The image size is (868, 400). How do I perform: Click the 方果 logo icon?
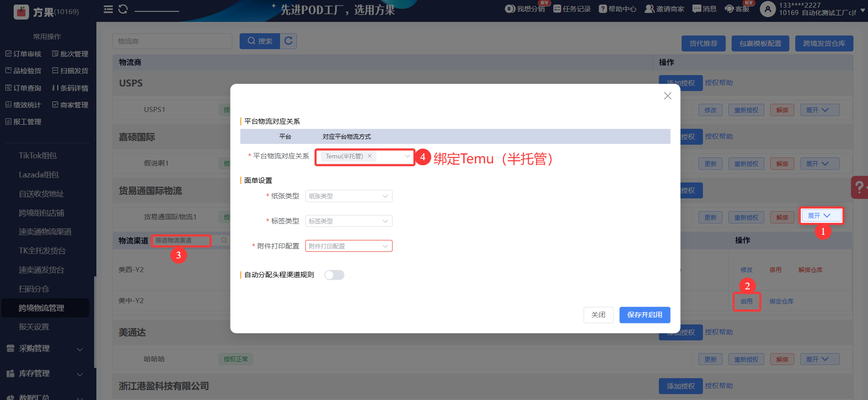[x=21, y=12]
